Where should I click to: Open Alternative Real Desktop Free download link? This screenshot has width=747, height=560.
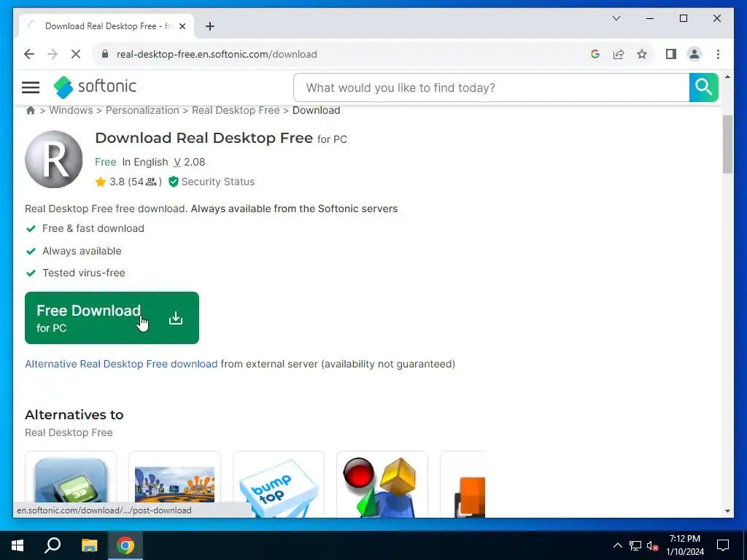[121, 364]
